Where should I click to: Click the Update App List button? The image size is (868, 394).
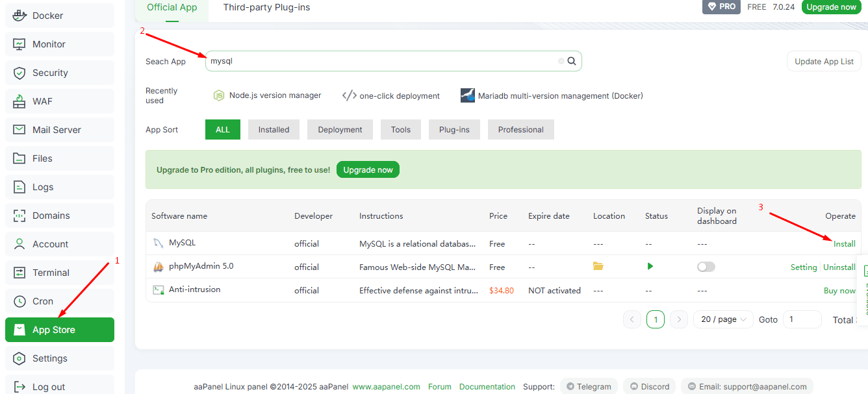click(824, 62)
